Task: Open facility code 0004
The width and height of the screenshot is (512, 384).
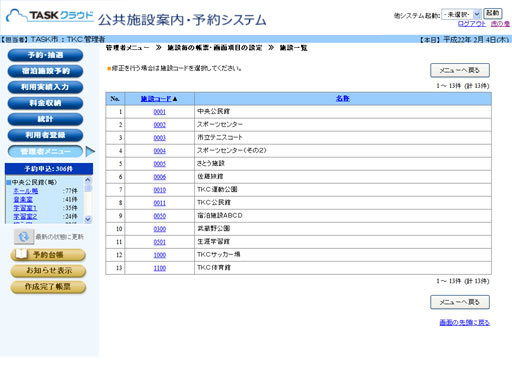Action: (x=160, y=151)
